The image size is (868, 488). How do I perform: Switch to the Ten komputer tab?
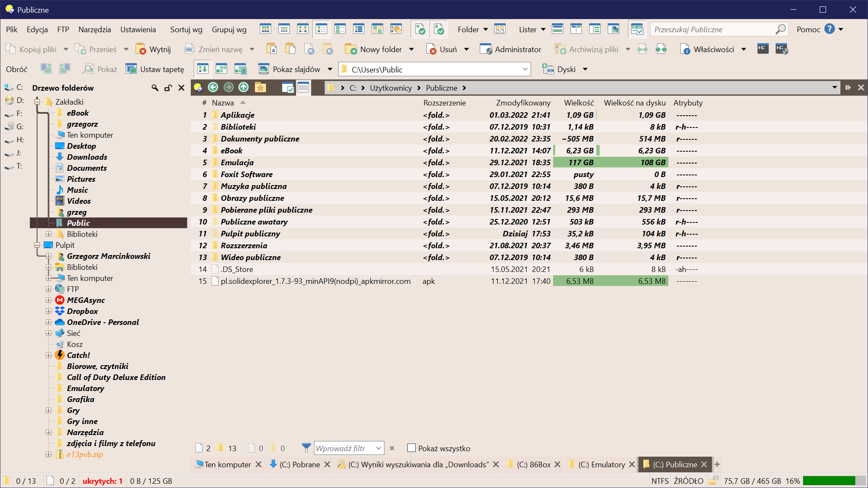pyautogui.click(x=223, y=464)
